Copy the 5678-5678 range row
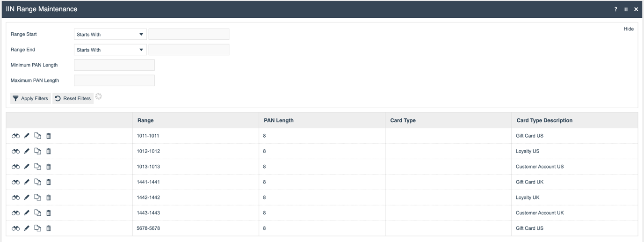 click(37, 228)
